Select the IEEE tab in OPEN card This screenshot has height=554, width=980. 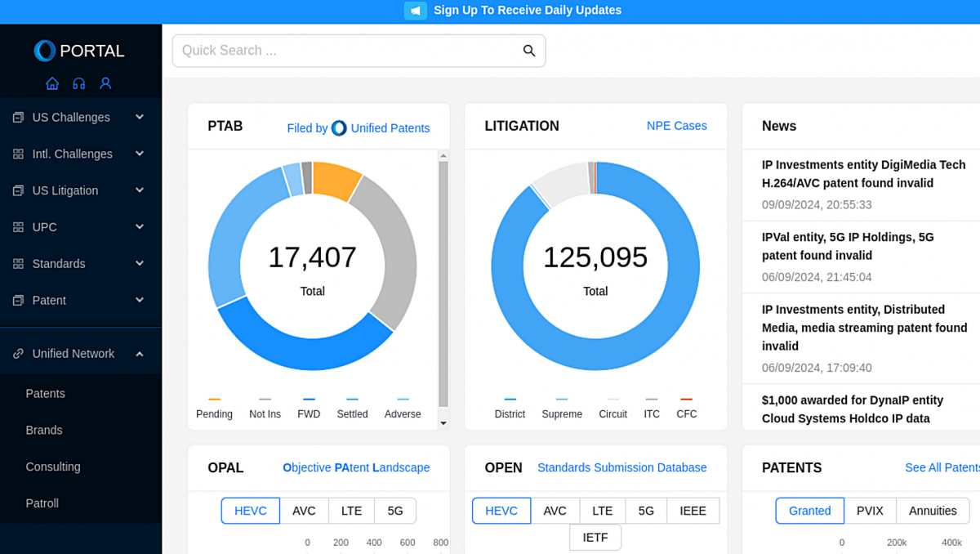point(693,511)
